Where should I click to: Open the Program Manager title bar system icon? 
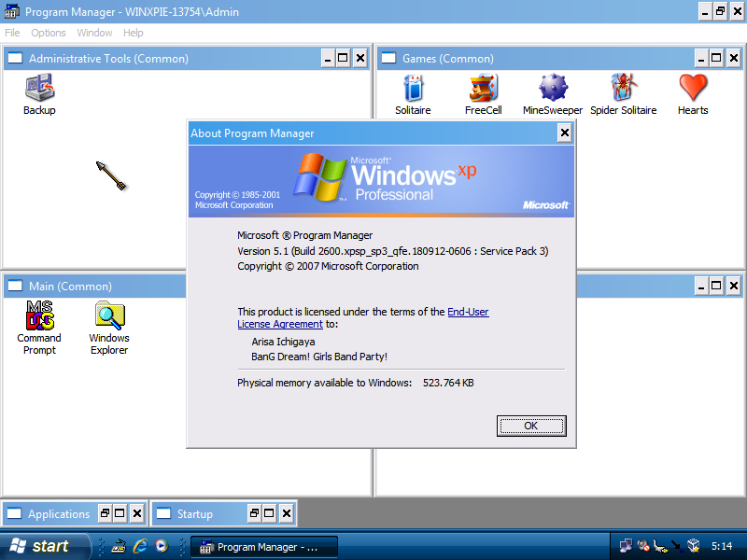coord(11,11)
